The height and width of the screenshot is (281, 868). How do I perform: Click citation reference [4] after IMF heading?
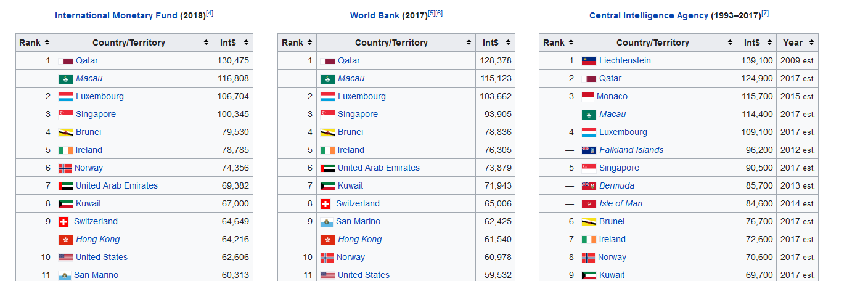pos(210,14)
